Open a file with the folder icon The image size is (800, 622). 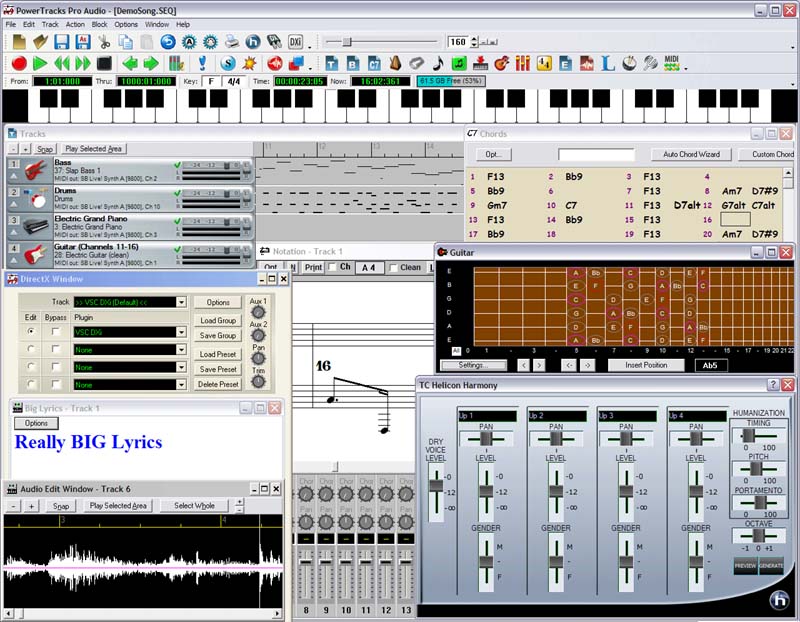[40, 42]
